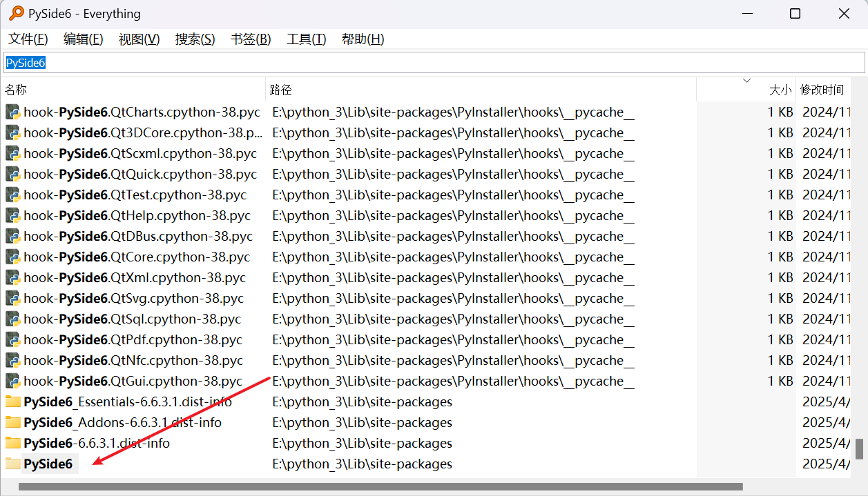Click the 1 KB size of hook-PySide6.QtGui row
868x496 pixels.
coord(780,381)
